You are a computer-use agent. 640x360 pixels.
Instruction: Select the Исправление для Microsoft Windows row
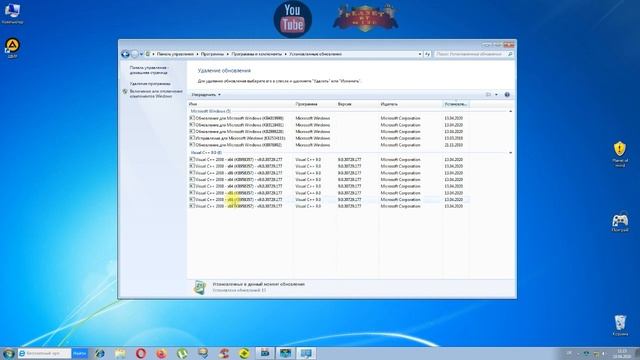(329, 138)
